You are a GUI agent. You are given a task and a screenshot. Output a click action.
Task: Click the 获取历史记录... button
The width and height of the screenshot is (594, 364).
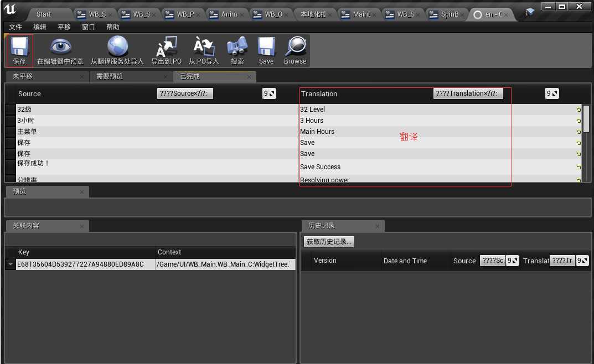329,242
